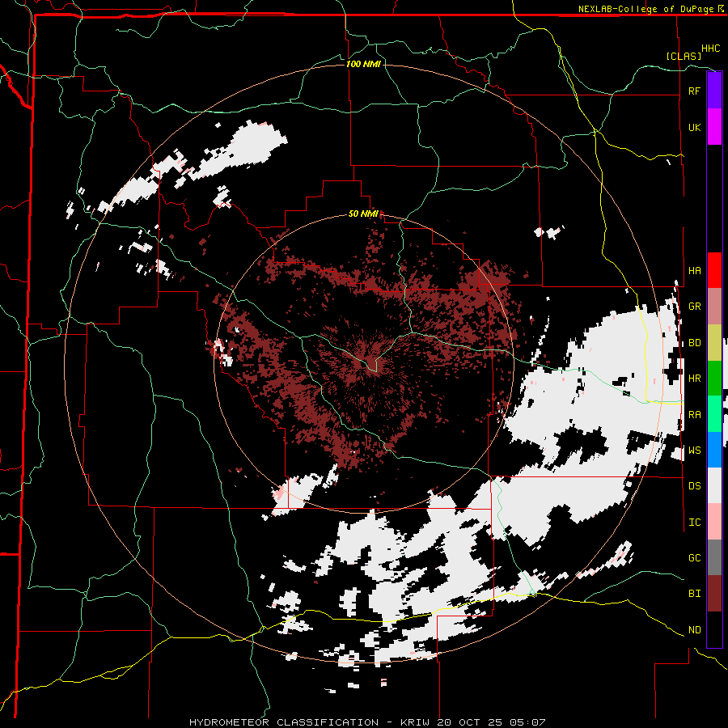Select the red HA hail color swatch

[714, 270]
